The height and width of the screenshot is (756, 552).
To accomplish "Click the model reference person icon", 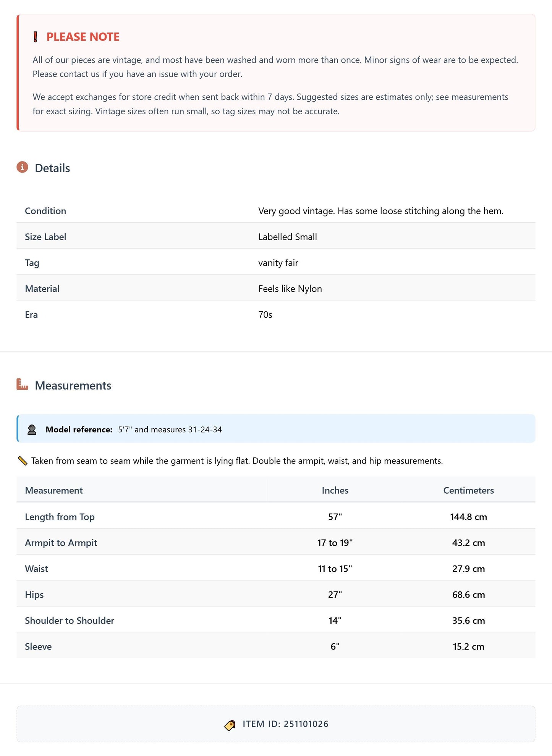I will coord(32,430).
